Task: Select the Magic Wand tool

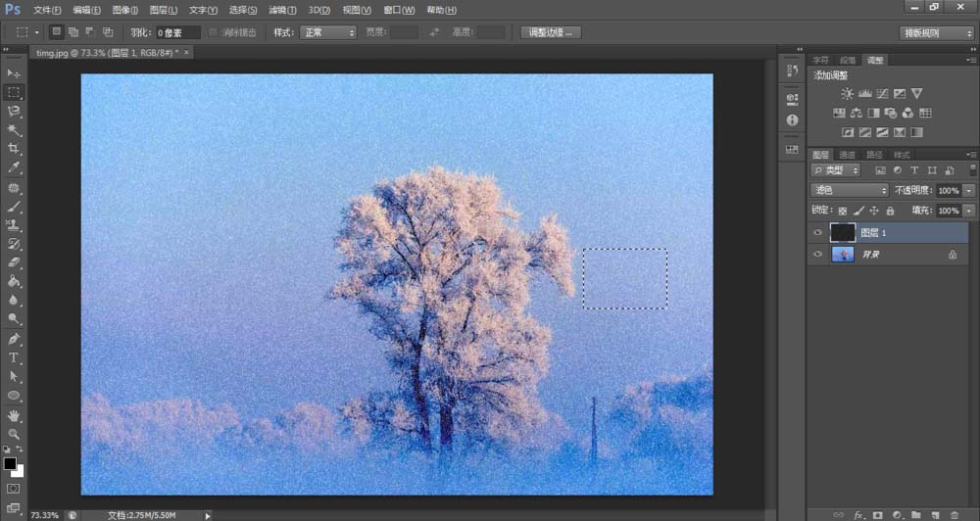Action: [13, 130]
